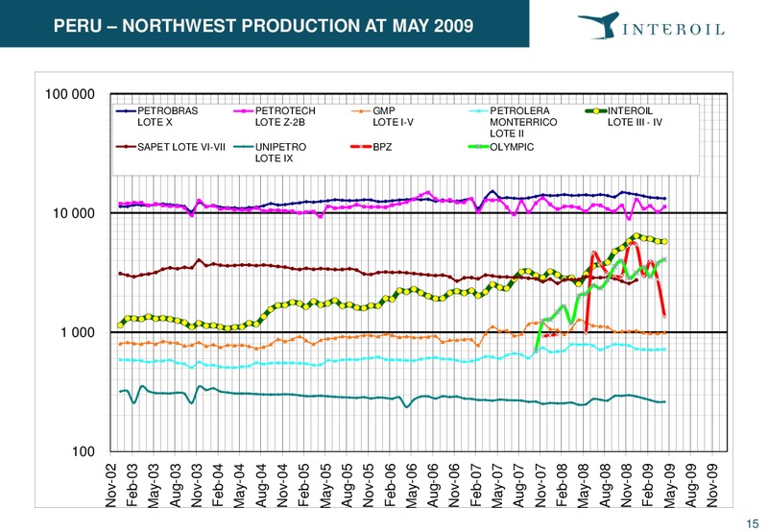Image resolution: width=768 pixels, height=532 pixels.
Task: Click the Aug-07 x-axis label
Action: click(x=520, y=486)
